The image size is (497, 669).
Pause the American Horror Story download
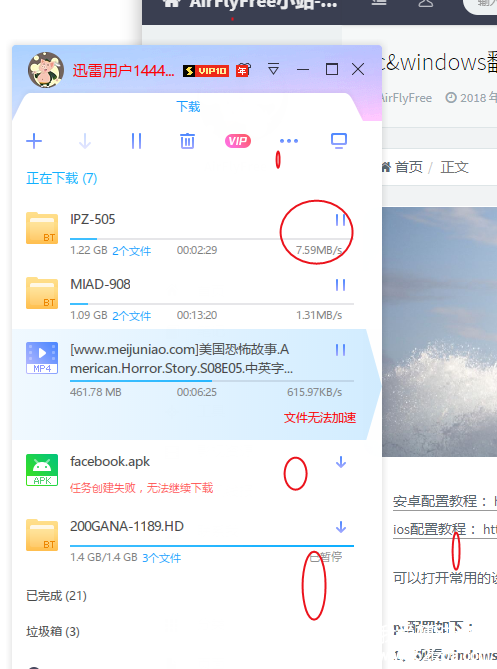340,350
